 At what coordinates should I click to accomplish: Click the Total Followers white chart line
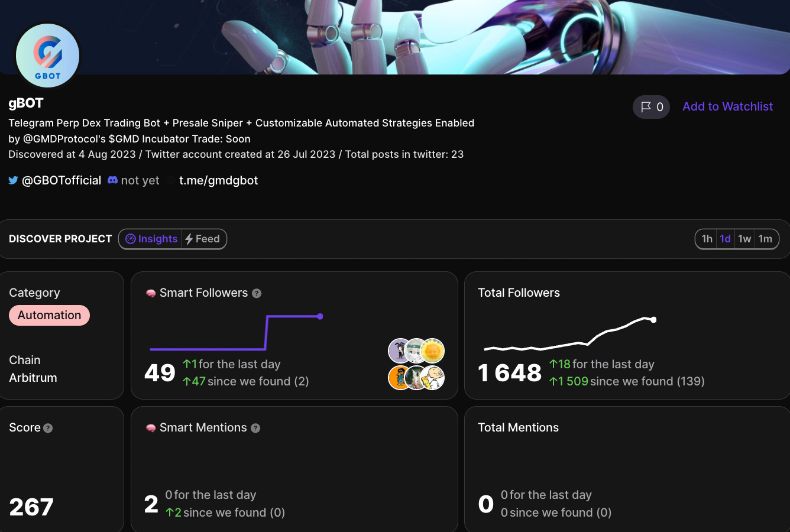click(x=569, y=335)
